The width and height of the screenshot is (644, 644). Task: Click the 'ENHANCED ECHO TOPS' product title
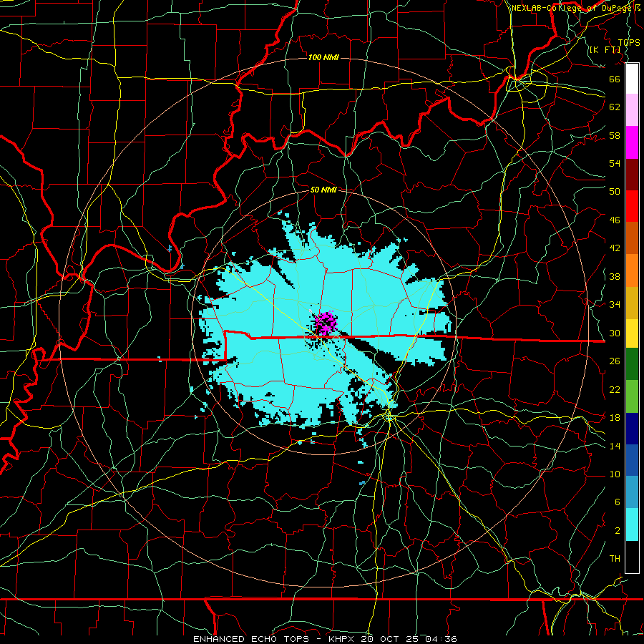click(251, 639)
